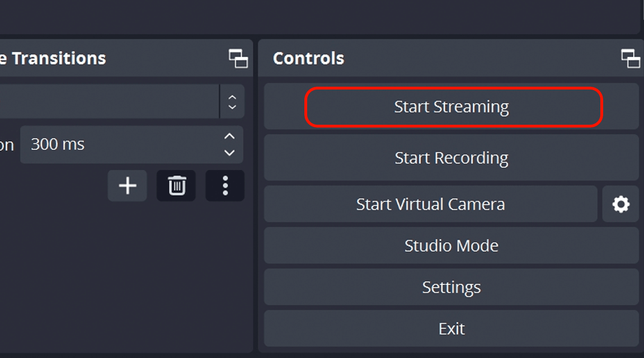Screen dimensions: 644x358
Task: Select the Controls panel header
Action: tap(308, 58)
